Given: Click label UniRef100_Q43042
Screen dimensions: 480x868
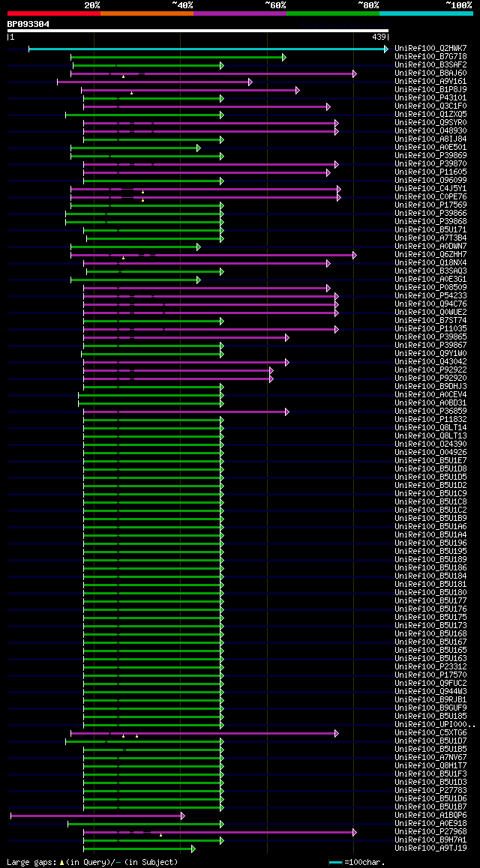Looking at the screenshot, I should (430, 361).
